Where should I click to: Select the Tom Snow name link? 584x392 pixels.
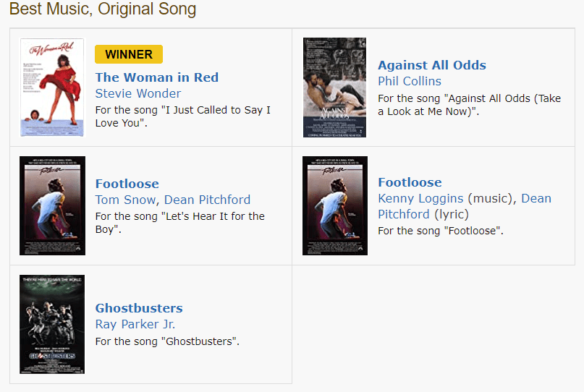pos(125,200)
